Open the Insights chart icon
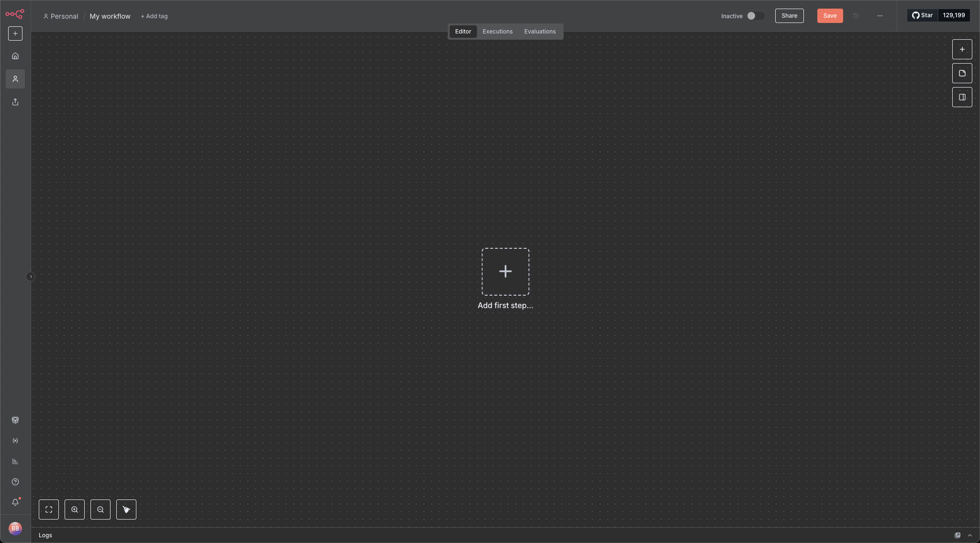This screenshot has width=980, height=543. pos(15,461)
